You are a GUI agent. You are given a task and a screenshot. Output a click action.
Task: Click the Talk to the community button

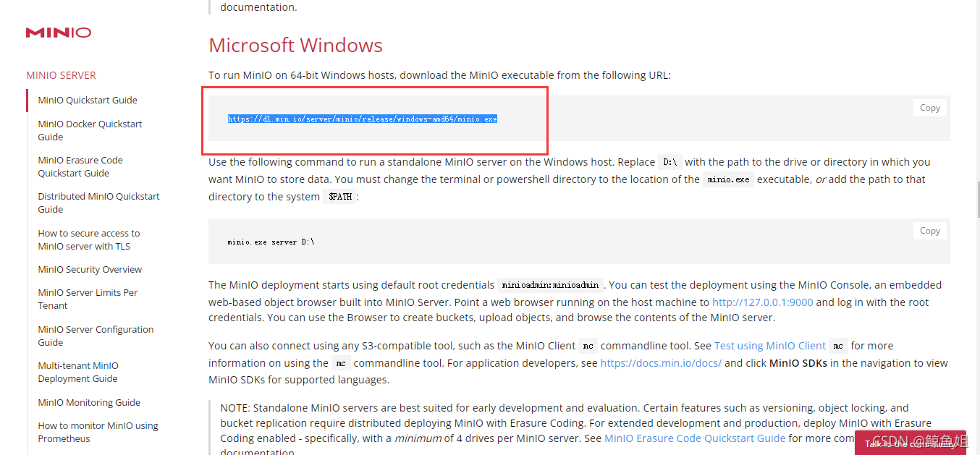click(x=910, y=443)
